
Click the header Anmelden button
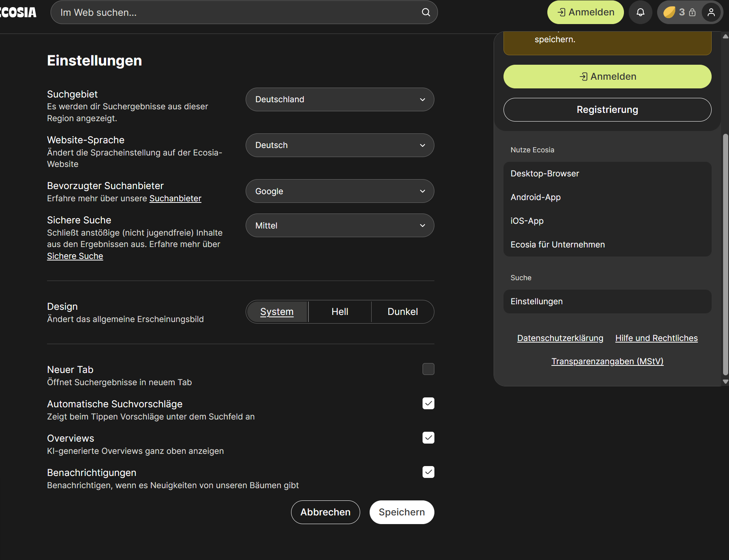(x=585, y=12)
